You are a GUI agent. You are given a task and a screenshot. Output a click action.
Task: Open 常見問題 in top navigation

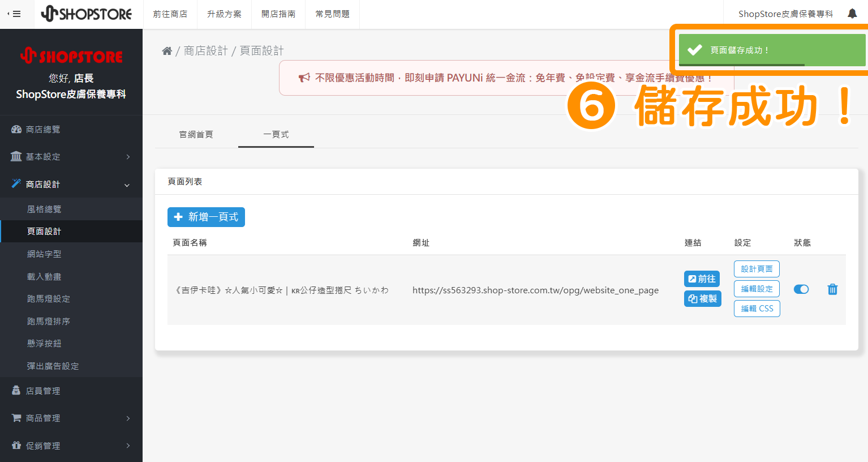tap(333, 14)
